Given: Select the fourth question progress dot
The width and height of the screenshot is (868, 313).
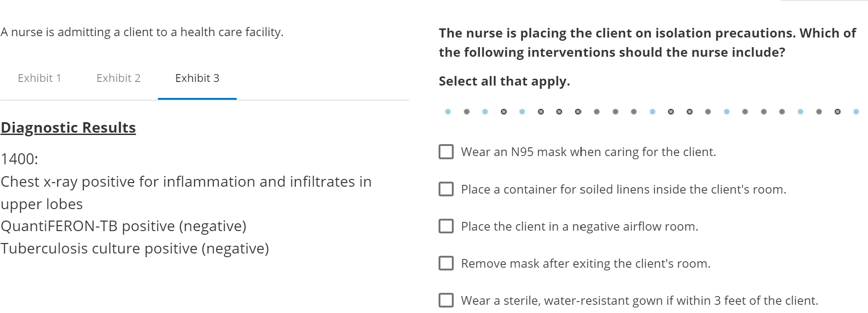Looking at the screenshot, I should coord(504,112).
